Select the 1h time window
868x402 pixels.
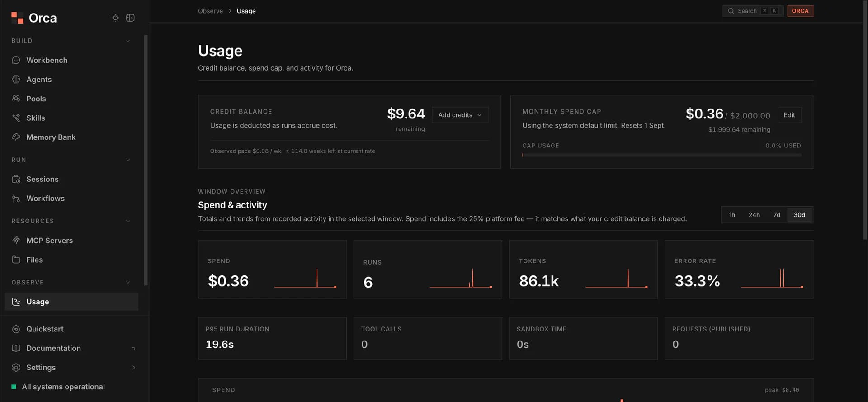click(732, 215)
